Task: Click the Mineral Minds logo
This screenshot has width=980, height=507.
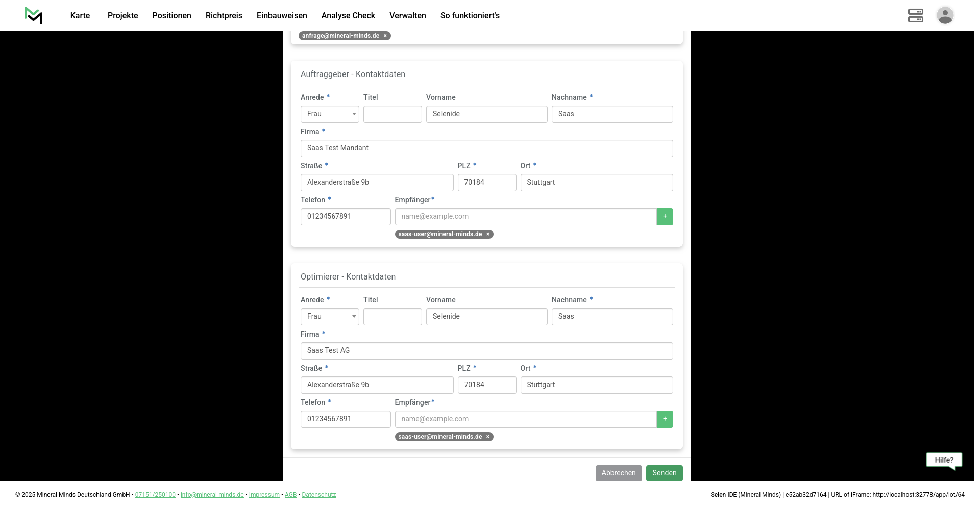Action: click(x=34, y=15)
